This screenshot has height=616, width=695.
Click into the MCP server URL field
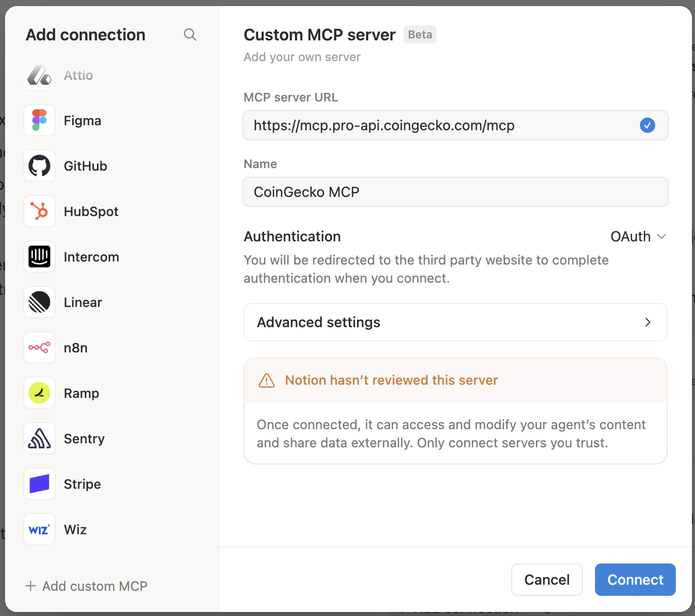point(456,125)
